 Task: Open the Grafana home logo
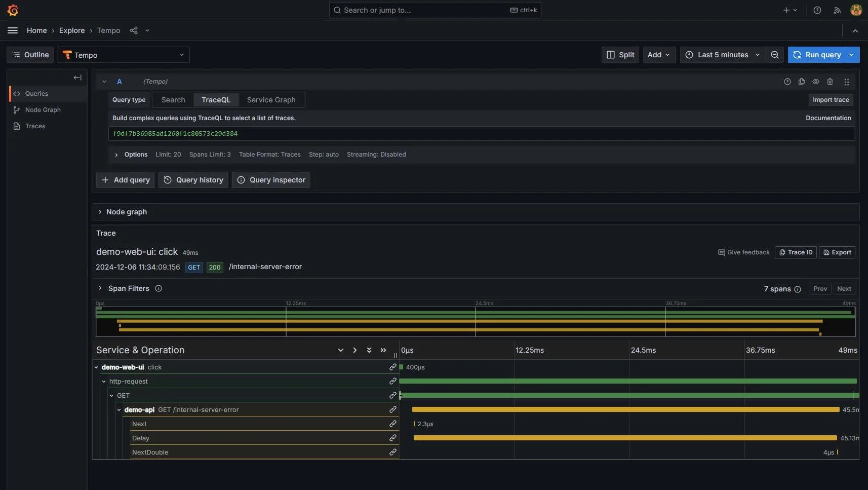point(13,10)
